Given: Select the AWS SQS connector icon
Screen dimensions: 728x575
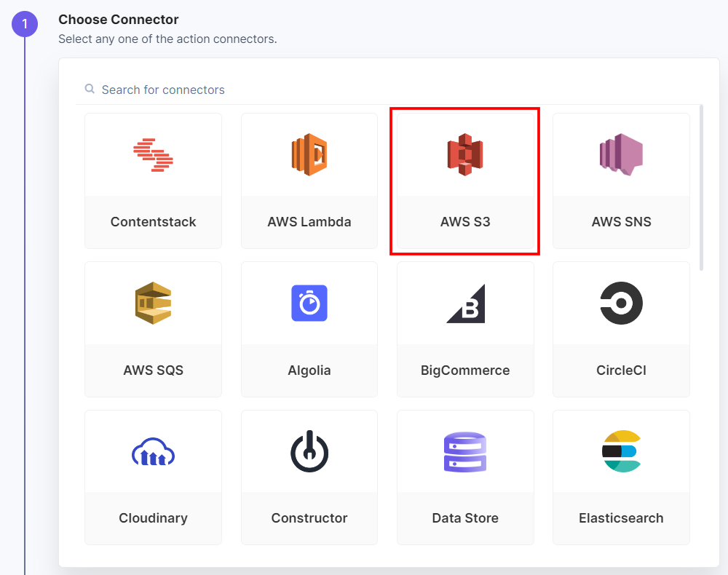Looking at the screenshot, I should pyautogui.click(x=153, y=303).
